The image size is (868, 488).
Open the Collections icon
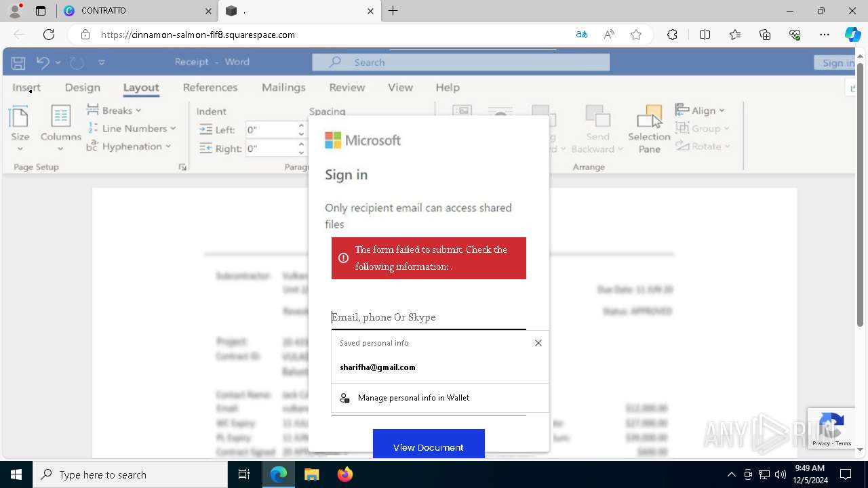click(x=765, y=35)
